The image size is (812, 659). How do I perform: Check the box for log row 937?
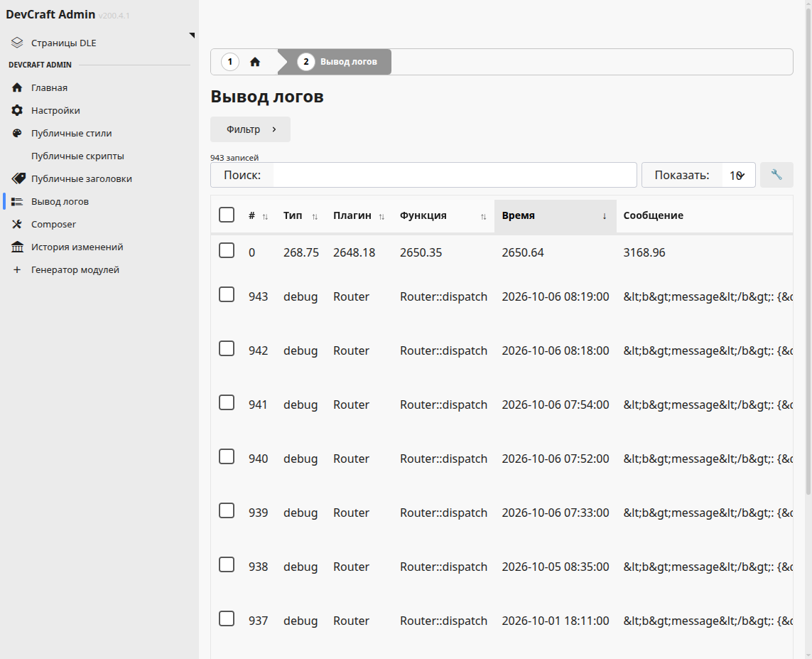[227, 618]
